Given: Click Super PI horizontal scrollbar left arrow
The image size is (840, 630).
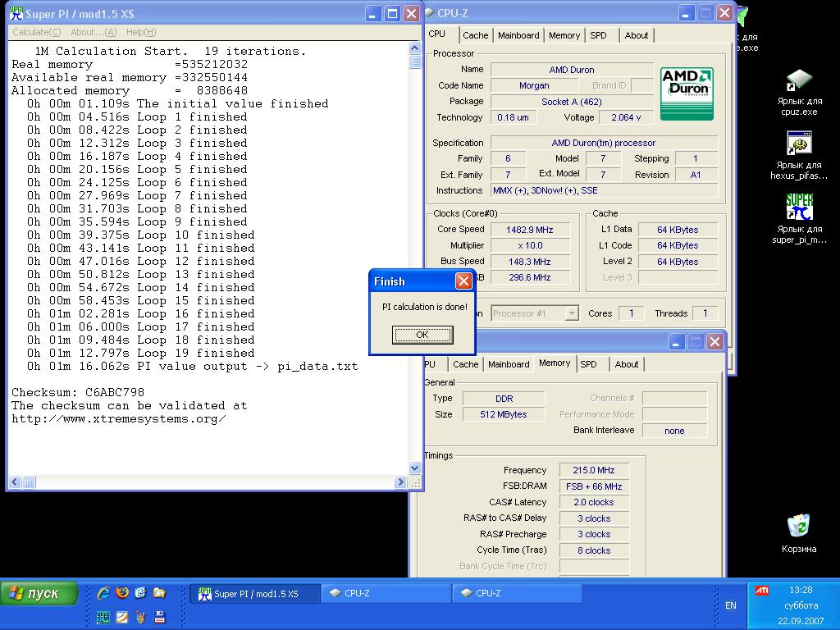Looking at the screenshot, I should [x=15, y=482].
